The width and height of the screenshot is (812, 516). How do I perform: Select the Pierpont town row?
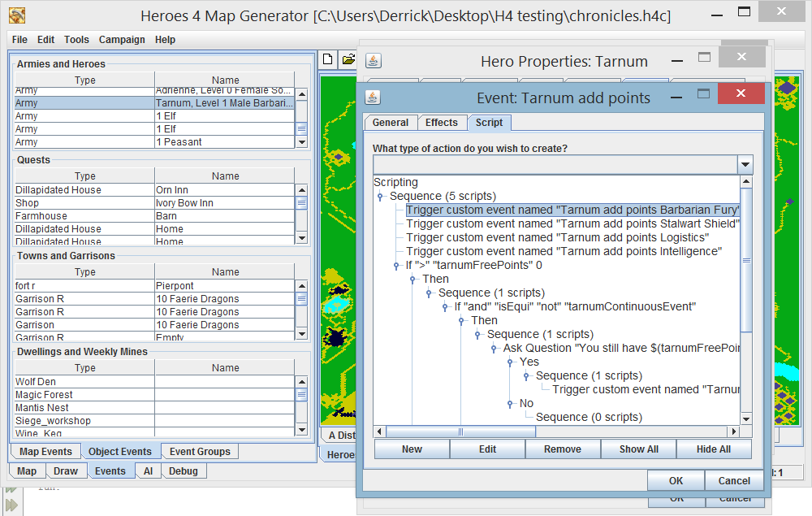tap(154, 286)
